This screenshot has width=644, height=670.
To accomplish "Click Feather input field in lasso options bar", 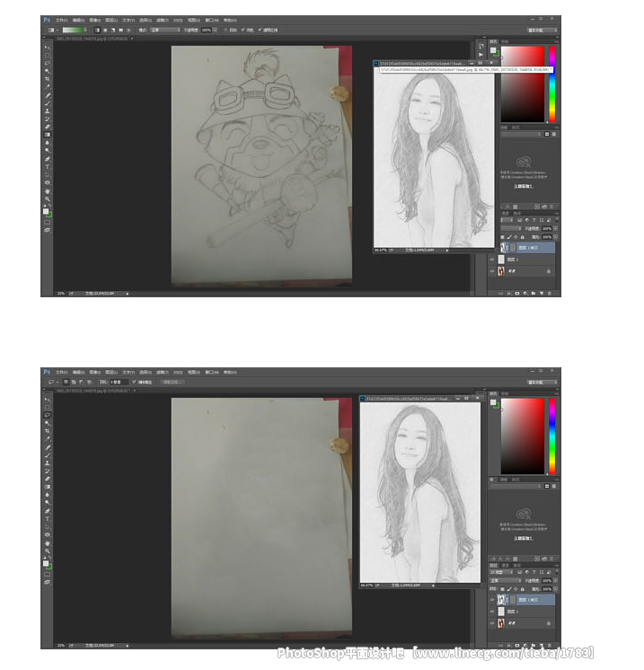I will (x=119, y=382).
